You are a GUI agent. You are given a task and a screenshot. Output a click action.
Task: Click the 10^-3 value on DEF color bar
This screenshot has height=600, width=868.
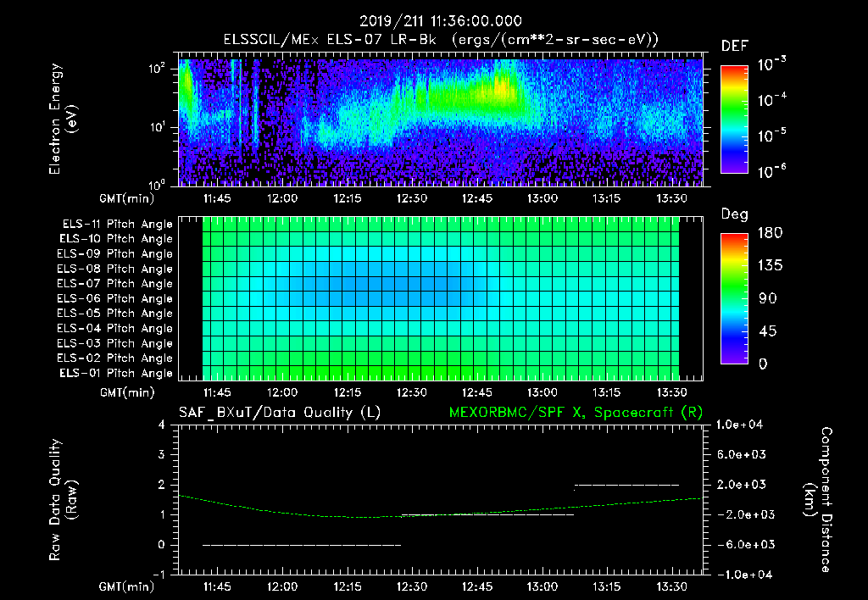tap(771, 64)
